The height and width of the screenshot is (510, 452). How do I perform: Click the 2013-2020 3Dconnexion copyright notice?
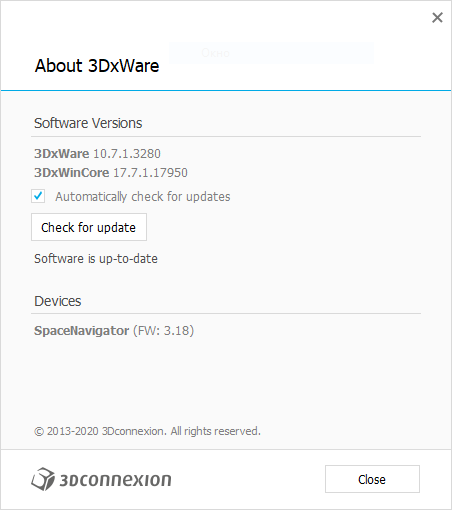[147, 431]
